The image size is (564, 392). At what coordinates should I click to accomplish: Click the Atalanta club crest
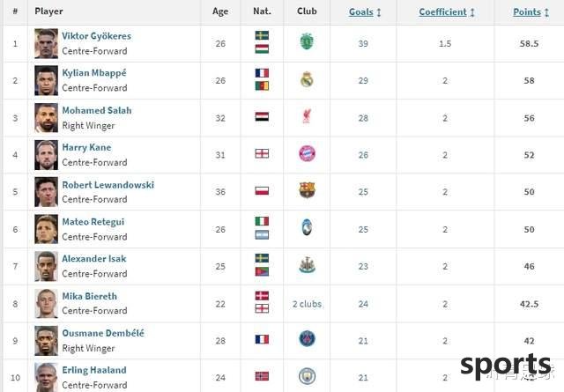[x=307, y=227]
